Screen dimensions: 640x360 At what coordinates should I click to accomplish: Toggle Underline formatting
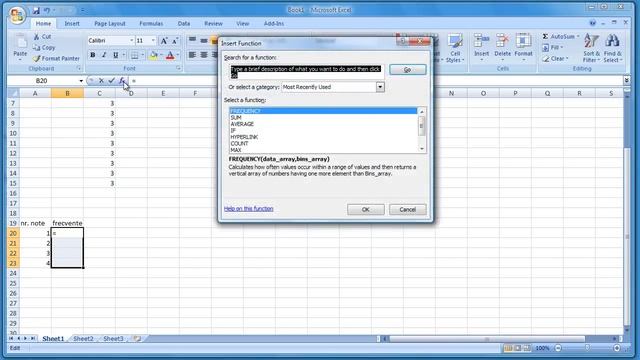pyautogui.click(x=116, y=55)
